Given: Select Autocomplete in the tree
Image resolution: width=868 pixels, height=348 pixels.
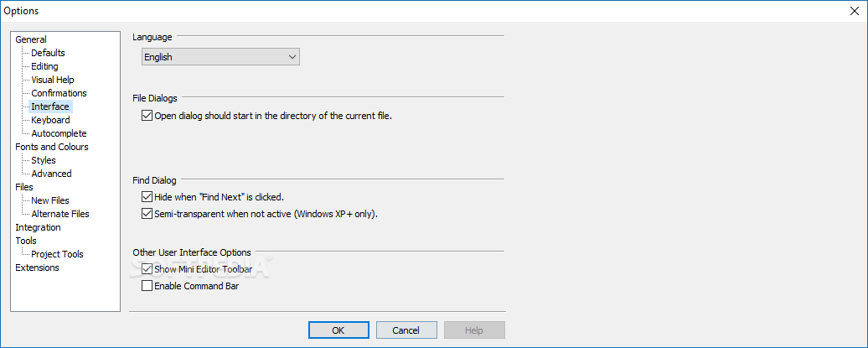Looking at the screenshot, I should (x=59, y=133).
